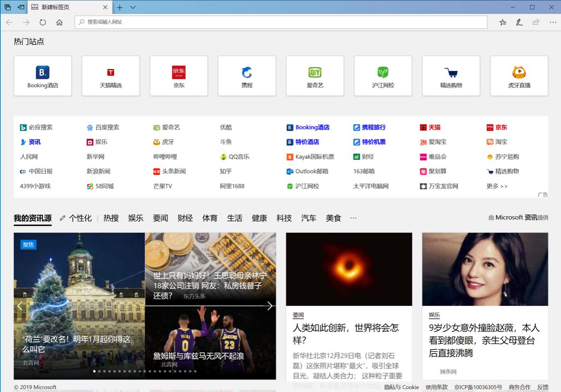
Task: Open the 沪江网校 hot site tile
Action: click(383, 76)
